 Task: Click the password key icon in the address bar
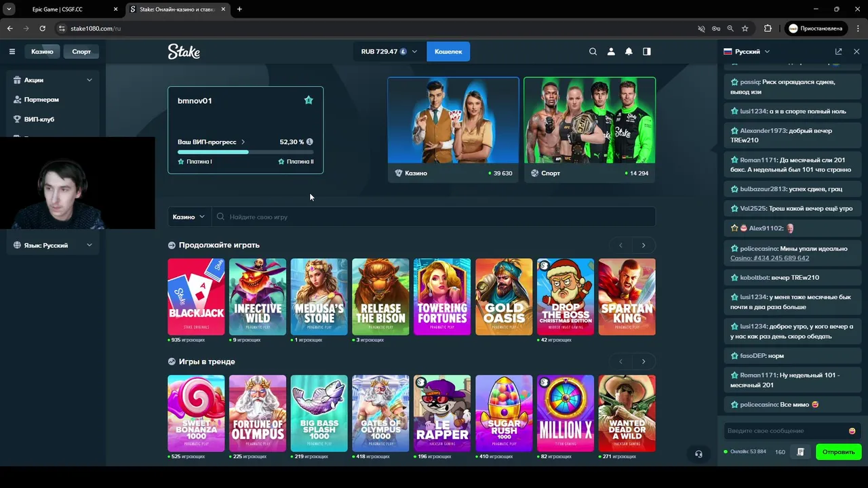click(716, 28)
